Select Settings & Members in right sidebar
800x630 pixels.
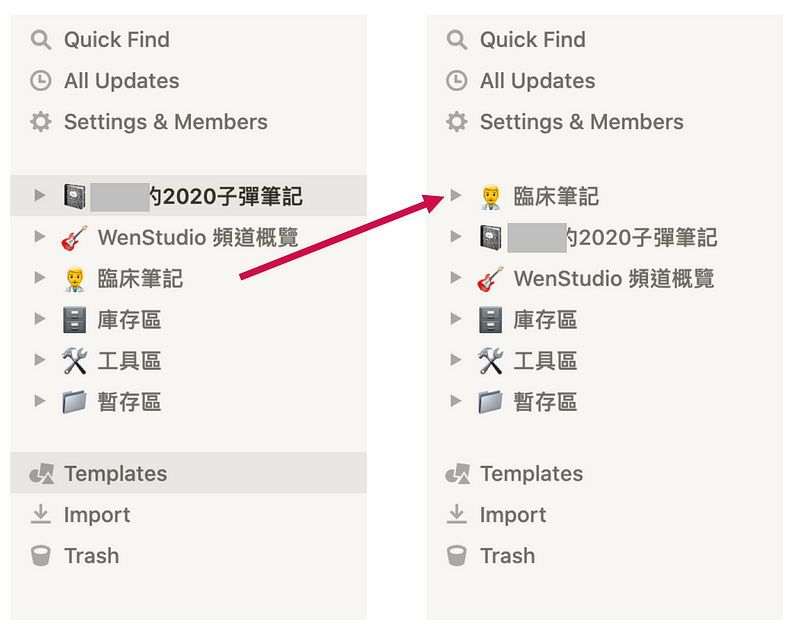click(x=582, y=122)
